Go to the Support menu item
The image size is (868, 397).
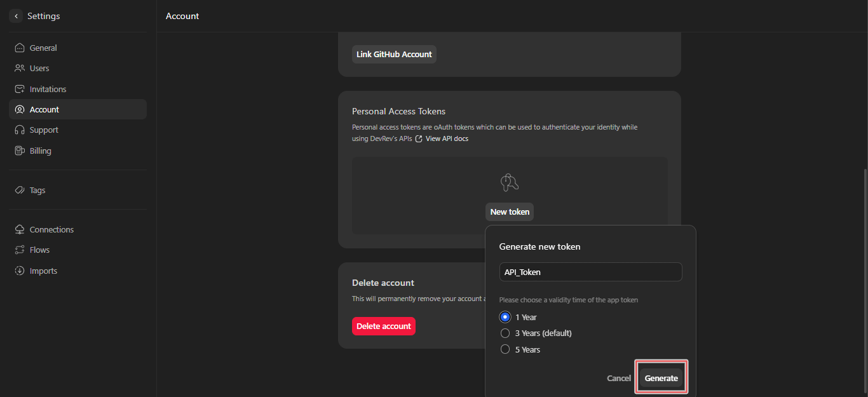[44, 130]
